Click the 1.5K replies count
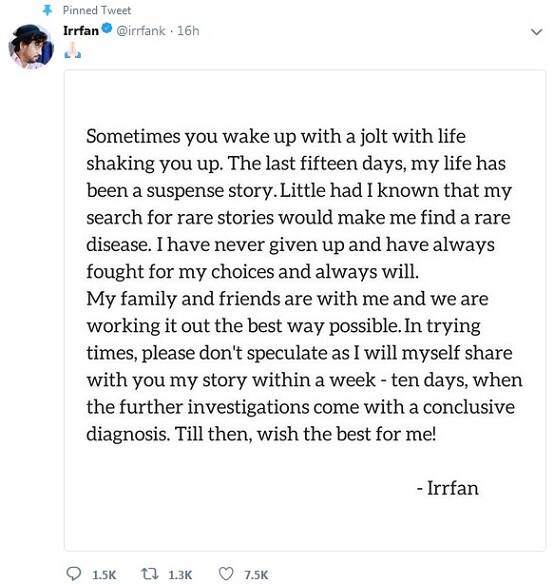The image size is (554, 584). (x=104, y=575)
